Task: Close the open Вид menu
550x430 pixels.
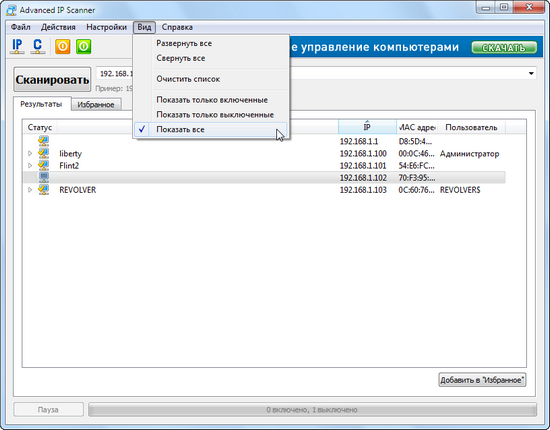Action: click(x=144, y=27)
